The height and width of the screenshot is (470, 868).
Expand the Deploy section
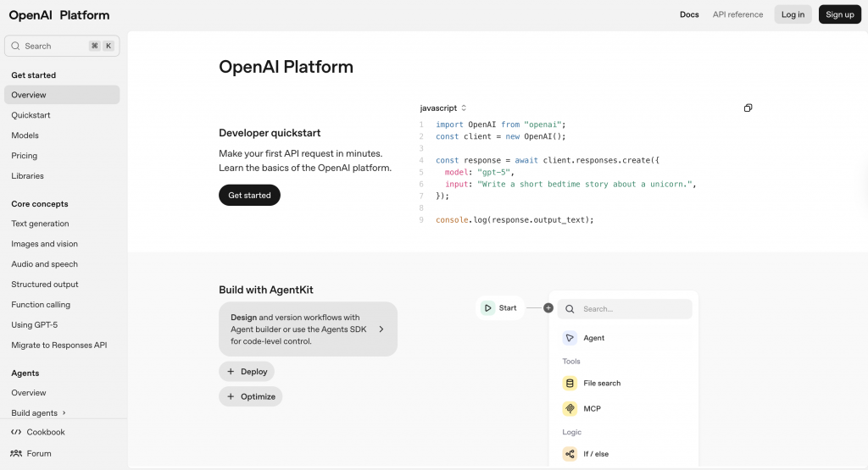(x=247, y=372)
